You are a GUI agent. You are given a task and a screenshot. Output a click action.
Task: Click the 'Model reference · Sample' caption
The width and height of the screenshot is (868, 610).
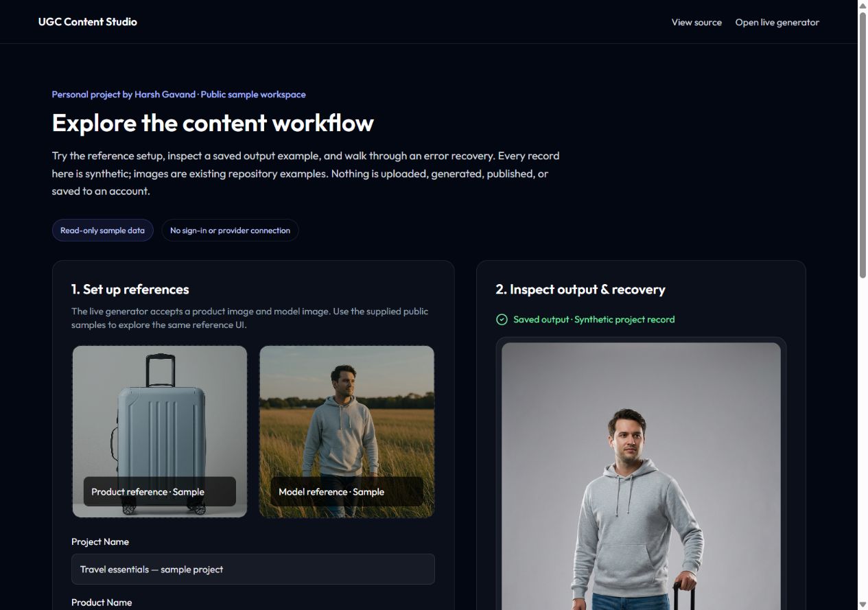(331, 492)
